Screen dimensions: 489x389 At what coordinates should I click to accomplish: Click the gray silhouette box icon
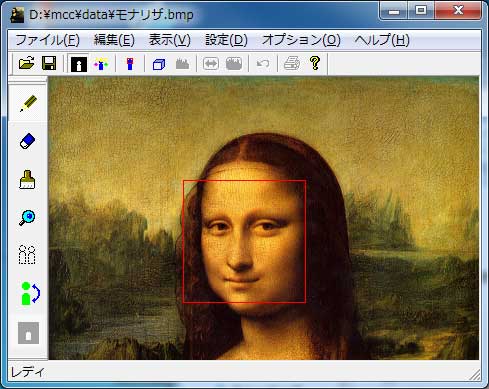pyautogui.click(x=28, y=333)
